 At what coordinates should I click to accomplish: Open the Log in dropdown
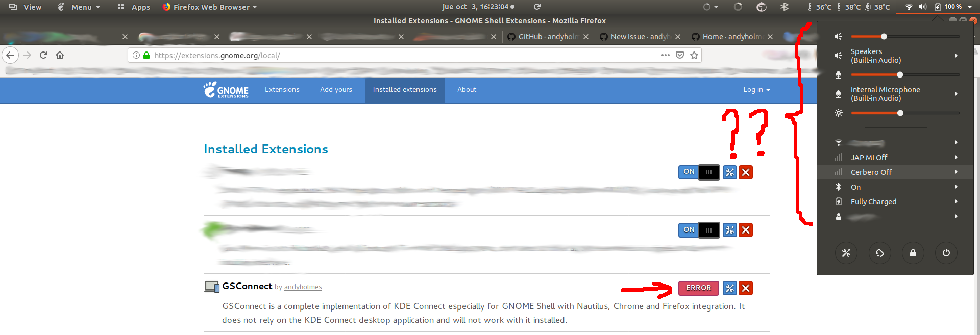coord(756,90)
